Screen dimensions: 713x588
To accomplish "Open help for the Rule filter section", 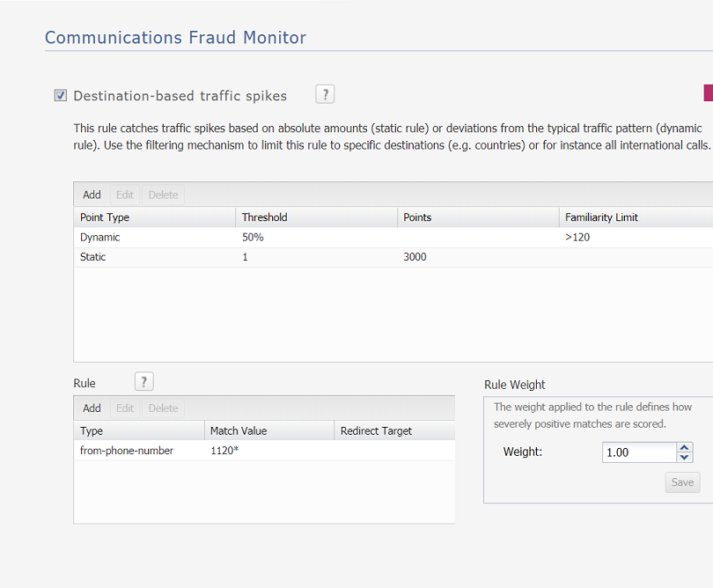I will [143, 381].
